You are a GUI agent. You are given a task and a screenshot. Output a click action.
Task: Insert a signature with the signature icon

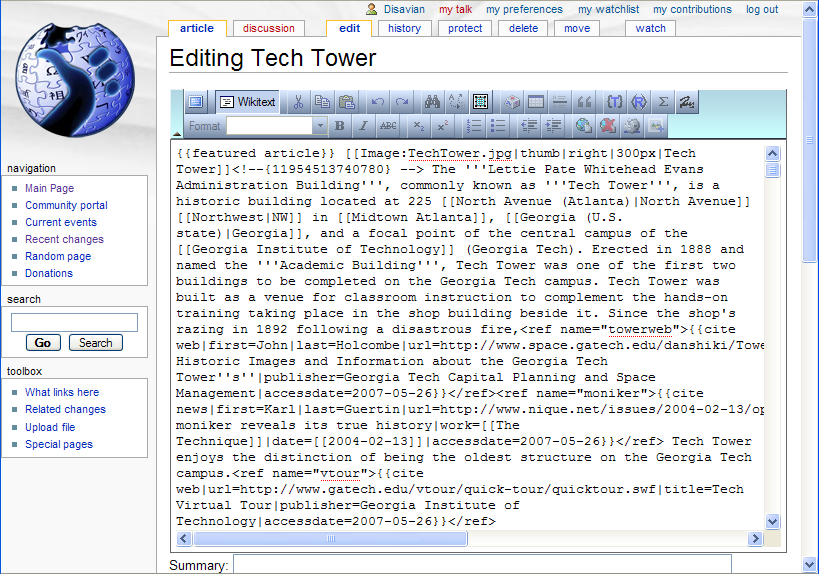tap(687, 102)
